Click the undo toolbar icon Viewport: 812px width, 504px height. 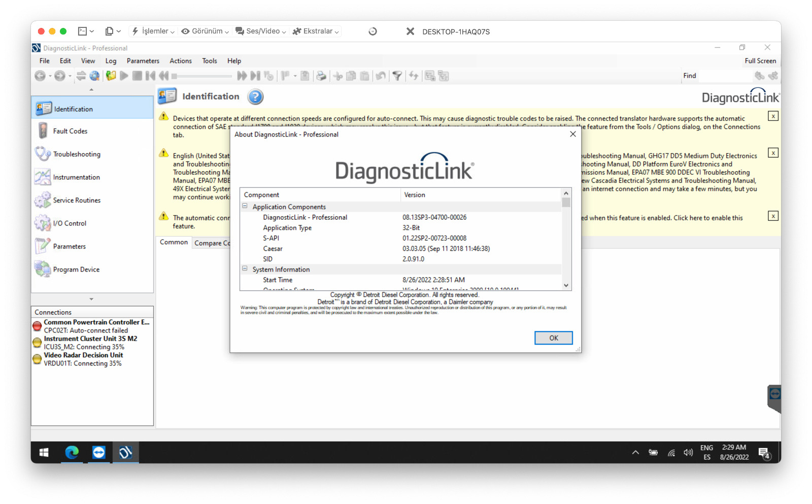coord(381,76)
